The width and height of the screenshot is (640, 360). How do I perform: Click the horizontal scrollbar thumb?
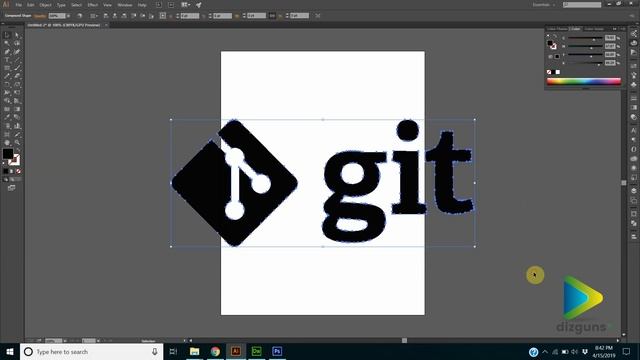404,340
